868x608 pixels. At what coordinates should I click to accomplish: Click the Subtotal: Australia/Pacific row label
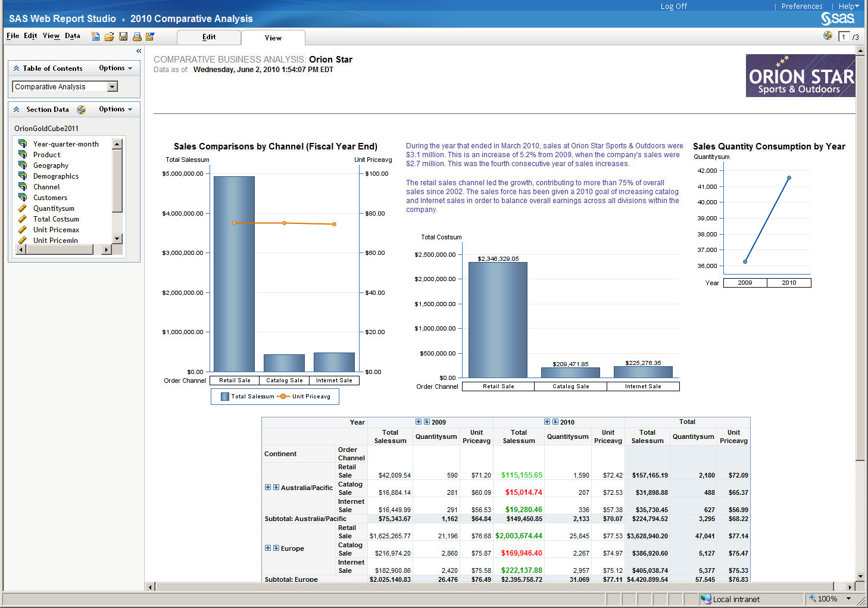point(305,519)
